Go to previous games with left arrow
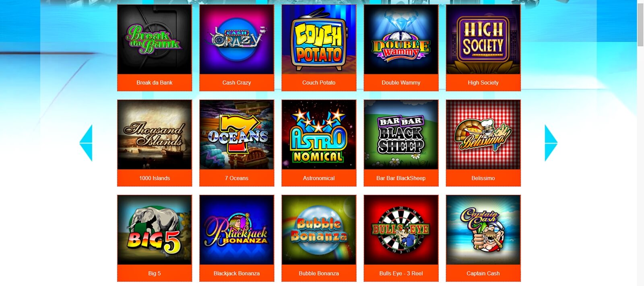 click(x=86, y=143)
